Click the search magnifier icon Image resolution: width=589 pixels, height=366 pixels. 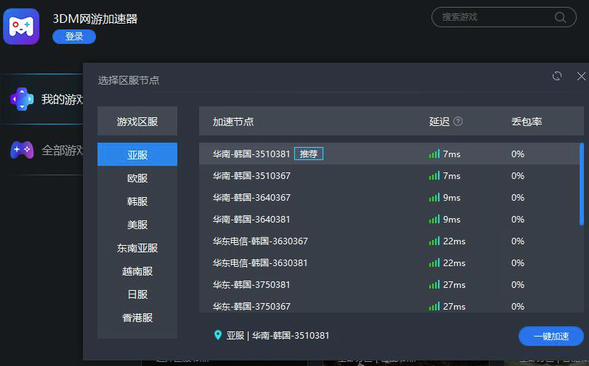(x=560, y=17)
